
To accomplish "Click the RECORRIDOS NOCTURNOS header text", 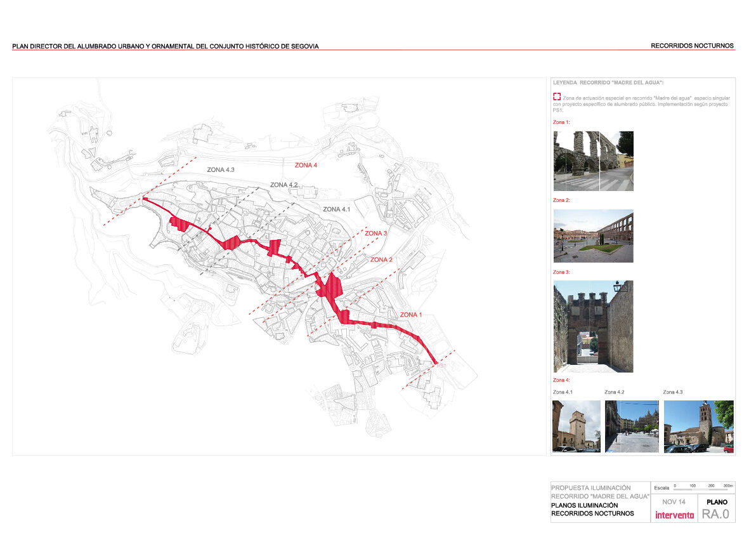I will click(692, 46).
